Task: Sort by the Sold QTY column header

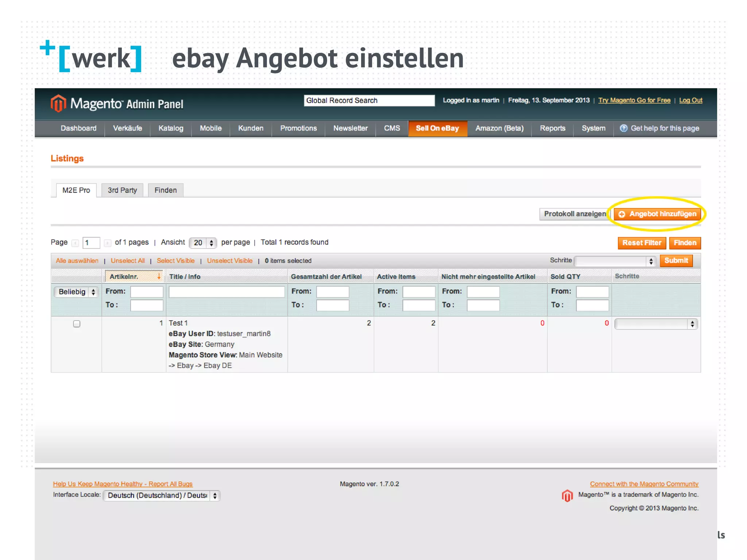Action: [x=565, y=277]
